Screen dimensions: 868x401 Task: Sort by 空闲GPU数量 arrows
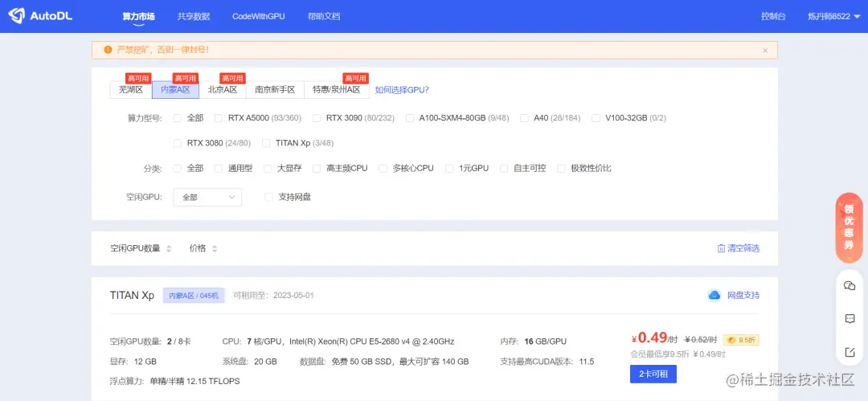169,248
